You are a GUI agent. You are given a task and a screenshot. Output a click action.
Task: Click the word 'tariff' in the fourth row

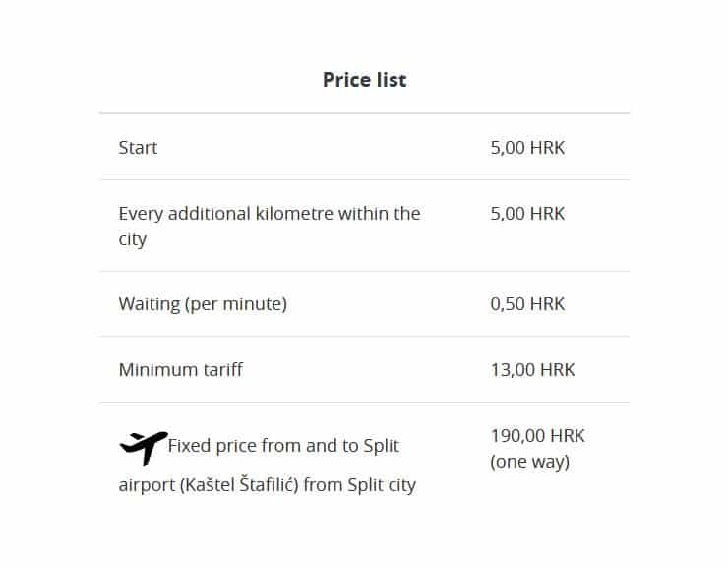point(222,370)
